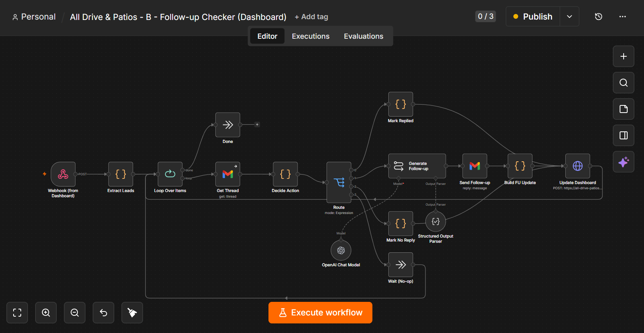Undo with the reset arrow button
The height and width of the screenshot is (333, 644).
103,313
